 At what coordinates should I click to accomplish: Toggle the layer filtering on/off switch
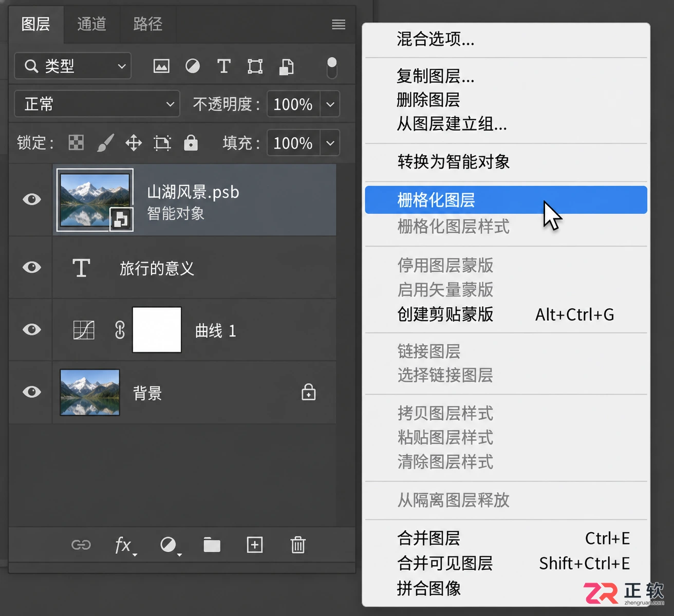(332, 67)
